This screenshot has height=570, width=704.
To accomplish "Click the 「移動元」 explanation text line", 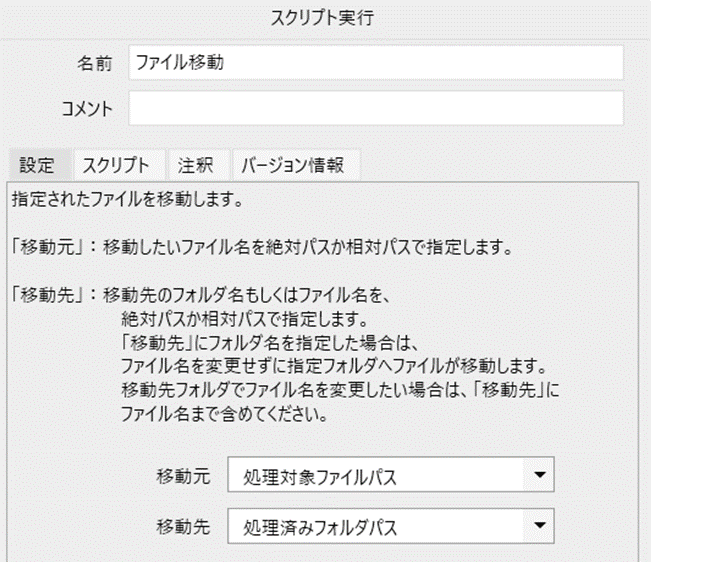I will 261,247.
